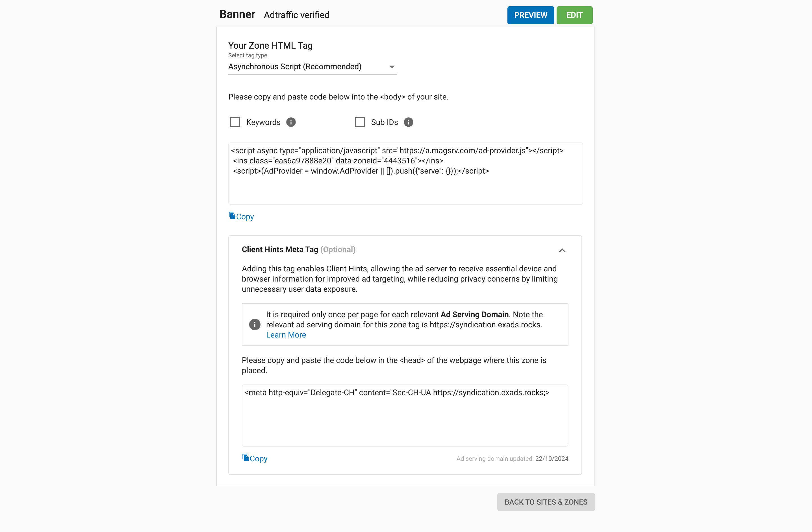The height and width of the screenshot is (532, 812).
Task: Click copy icon below zone HTML tag
Action: click(x=232, y=216)
